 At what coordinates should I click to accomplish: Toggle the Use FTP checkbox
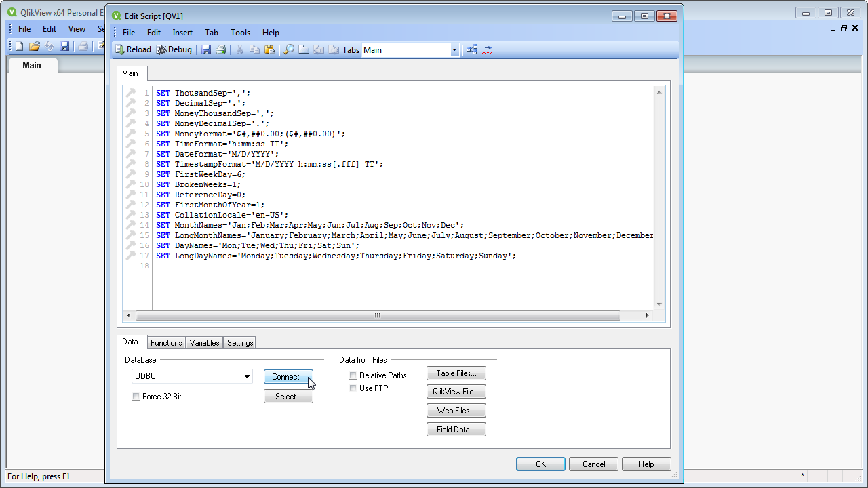(353, 388)
